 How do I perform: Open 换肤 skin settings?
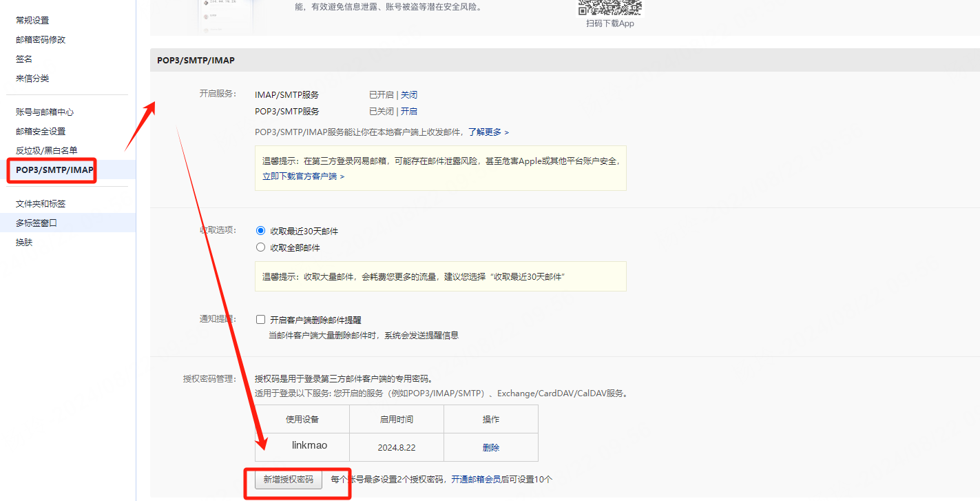click(24, 243)
